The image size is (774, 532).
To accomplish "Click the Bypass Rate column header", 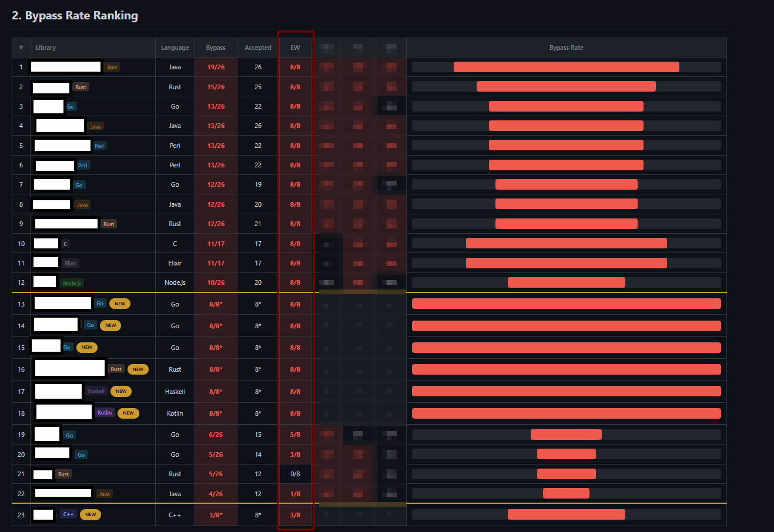I will pyautogui.click(x=567, y=48).
